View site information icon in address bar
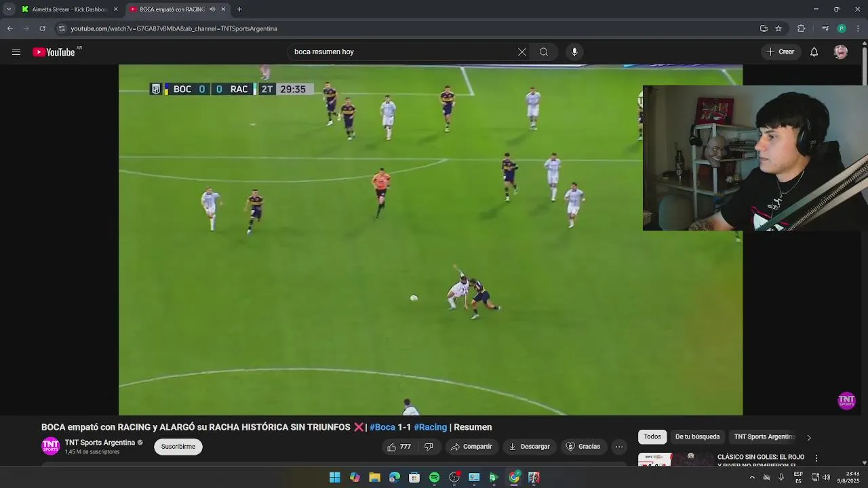Viewport: 868px width, 488px height. 62,28
